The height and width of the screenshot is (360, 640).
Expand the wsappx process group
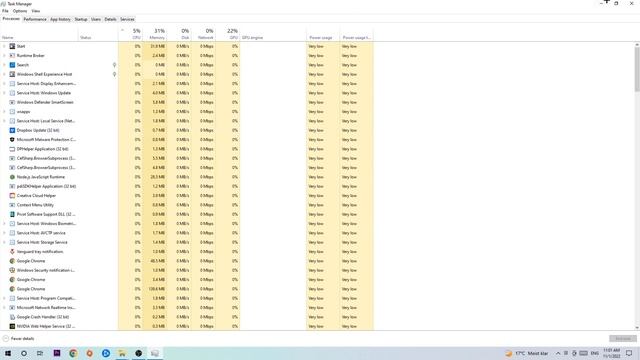(x=4, y=111)
